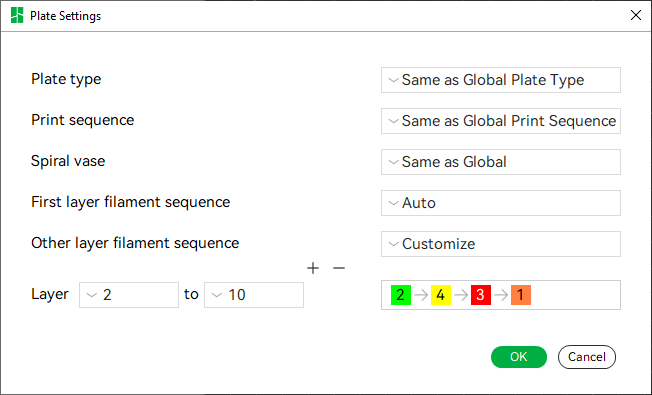The image size is (652, 395).
Task: Click empty area of filament sequence box
Action: pyautogui.click(x=576, y=295)
